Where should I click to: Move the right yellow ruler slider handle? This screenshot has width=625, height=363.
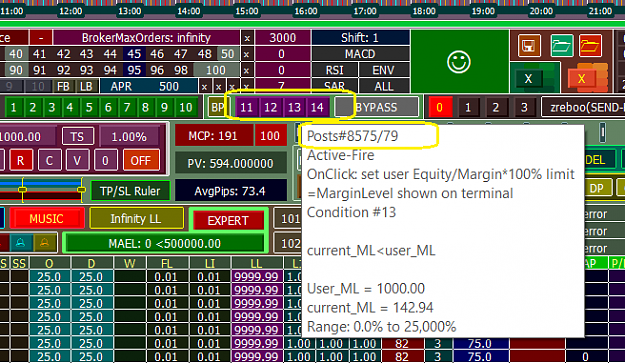pyautogui.click(x=81, y=190)
